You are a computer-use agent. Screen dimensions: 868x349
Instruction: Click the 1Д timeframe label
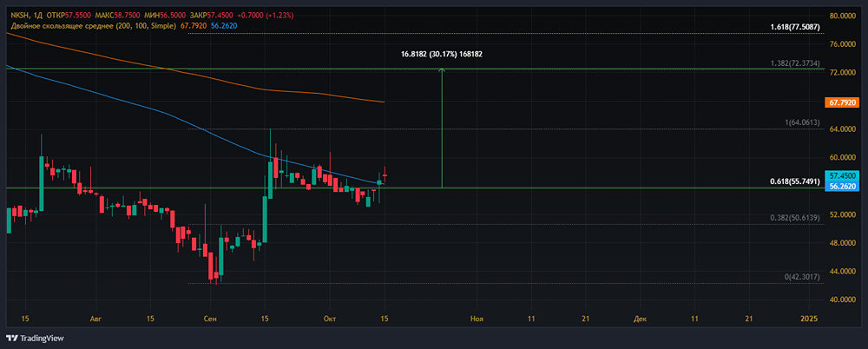pyautogui.click(x=37, y=16)
